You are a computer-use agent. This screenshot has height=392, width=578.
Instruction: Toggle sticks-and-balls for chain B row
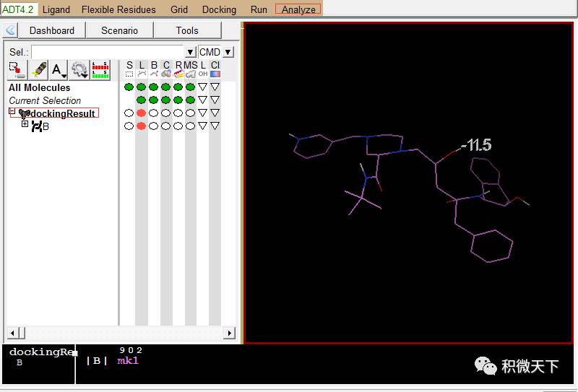[x=154, y=126]
